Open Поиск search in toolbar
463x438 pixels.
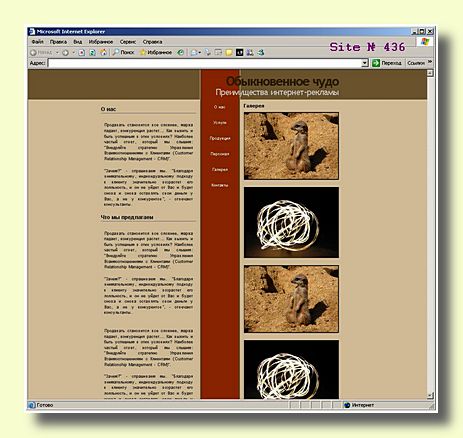(x=123, y=52)
